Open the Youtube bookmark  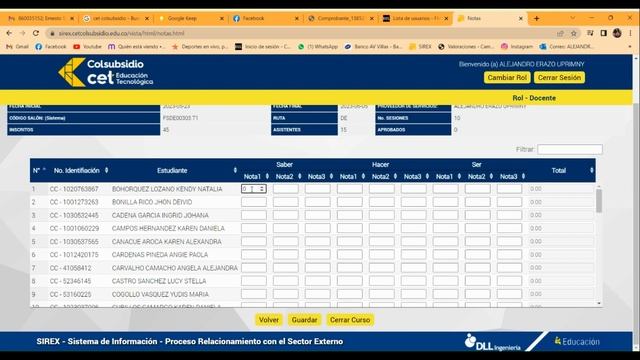point(87,47)
